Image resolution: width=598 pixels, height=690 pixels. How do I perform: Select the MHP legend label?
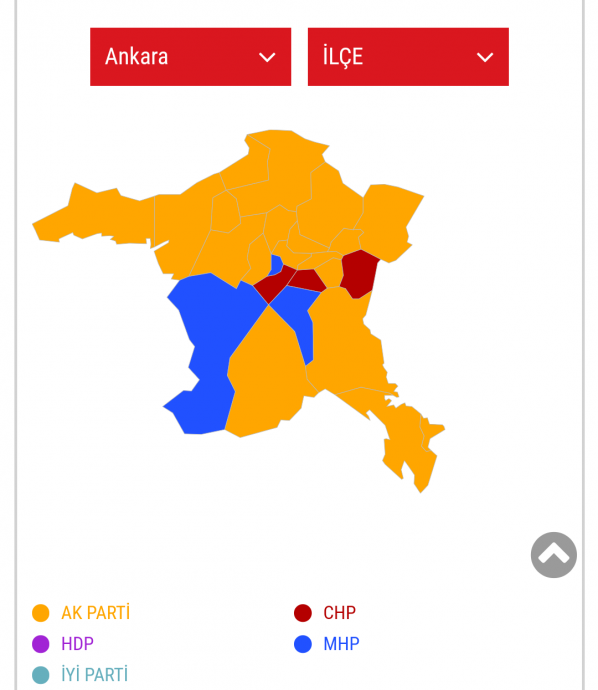coord(341,644)
